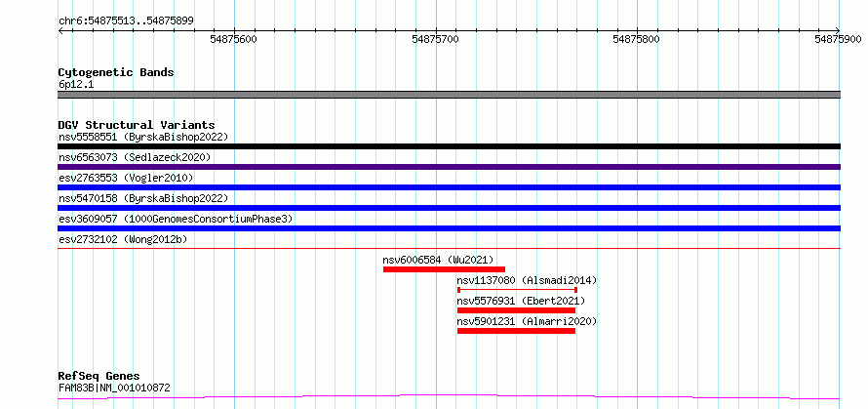Select the thin red esv2732102 variant line
The width and height of the screenshot is (868, 409).
449,248
